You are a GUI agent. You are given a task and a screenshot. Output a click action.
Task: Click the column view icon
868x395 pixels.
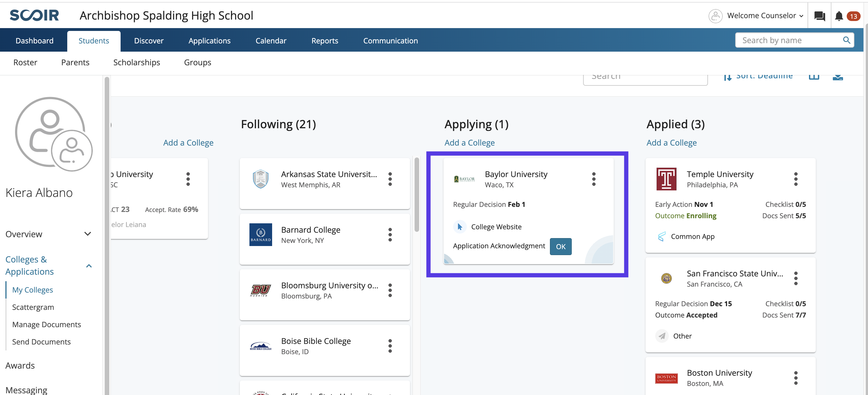click(814, 77)
